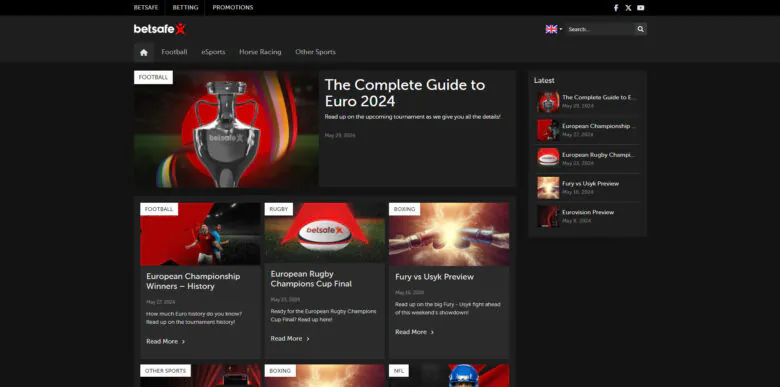The height and width of the screenshot is (387, 780).
Task: Open Football navigation menu
Action: click(x=174, y=52)
